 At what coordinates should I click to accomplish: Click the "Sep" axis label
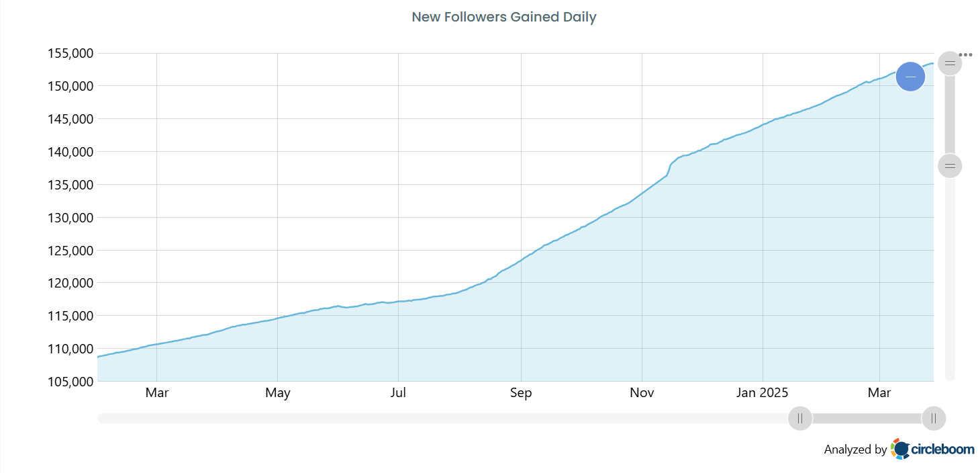click(x=521, y=392)
